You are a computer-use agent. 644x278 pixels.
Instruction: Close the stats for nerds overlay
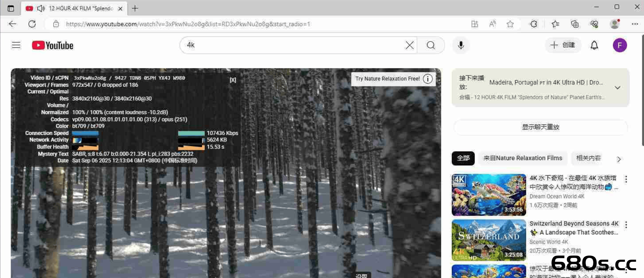click(233, 80)
